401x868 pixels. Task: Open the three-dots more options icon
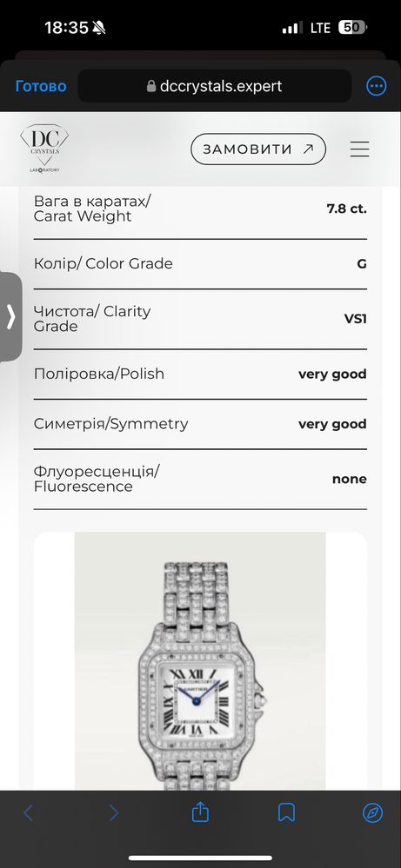(377, 86)
